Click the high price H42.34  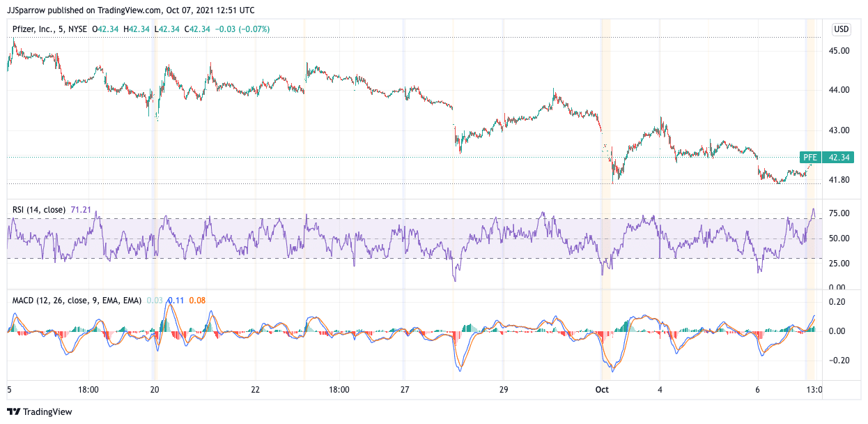tap(137, 29)
